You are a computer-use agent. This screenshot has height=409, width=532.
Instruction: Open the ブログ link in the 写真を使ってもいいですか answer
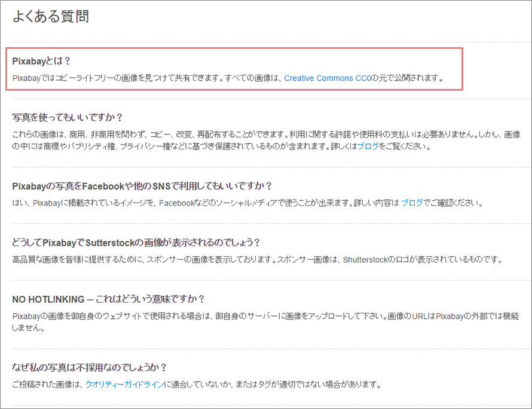(x=368, y=146)
